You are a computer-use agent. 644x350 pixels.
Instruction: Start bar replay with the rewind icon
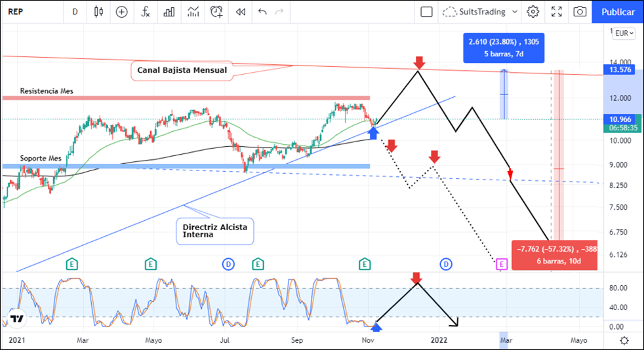pos(241,12)
